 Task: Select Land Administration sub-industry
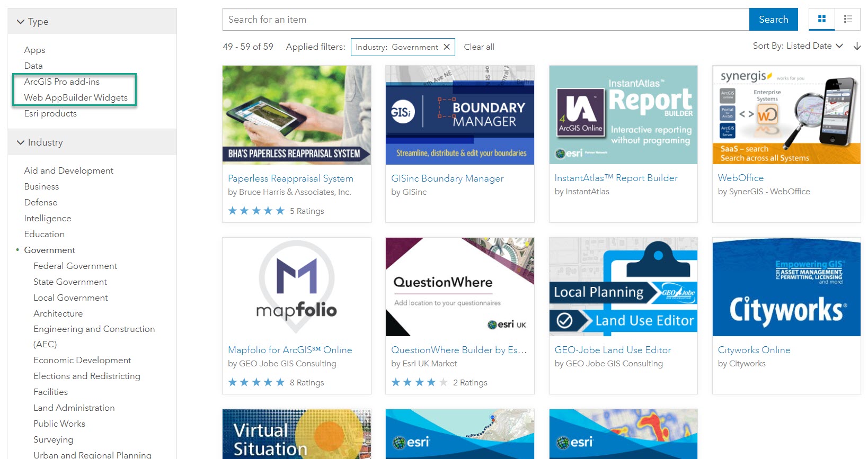(74, 408)
